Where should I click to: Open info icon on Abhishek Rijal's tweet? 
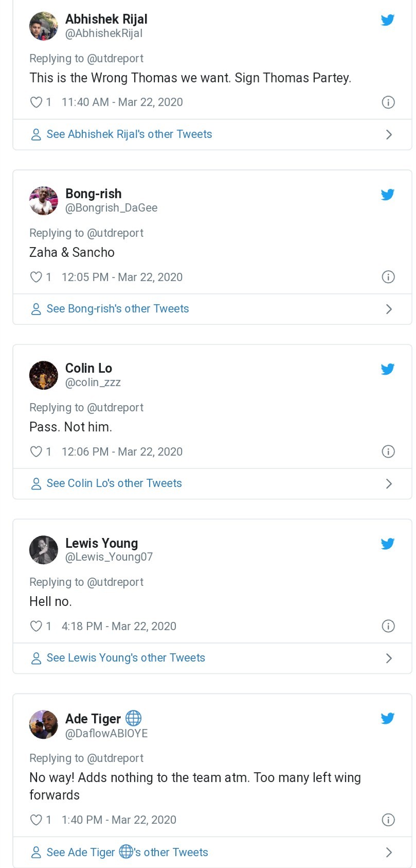click(388, 102)
